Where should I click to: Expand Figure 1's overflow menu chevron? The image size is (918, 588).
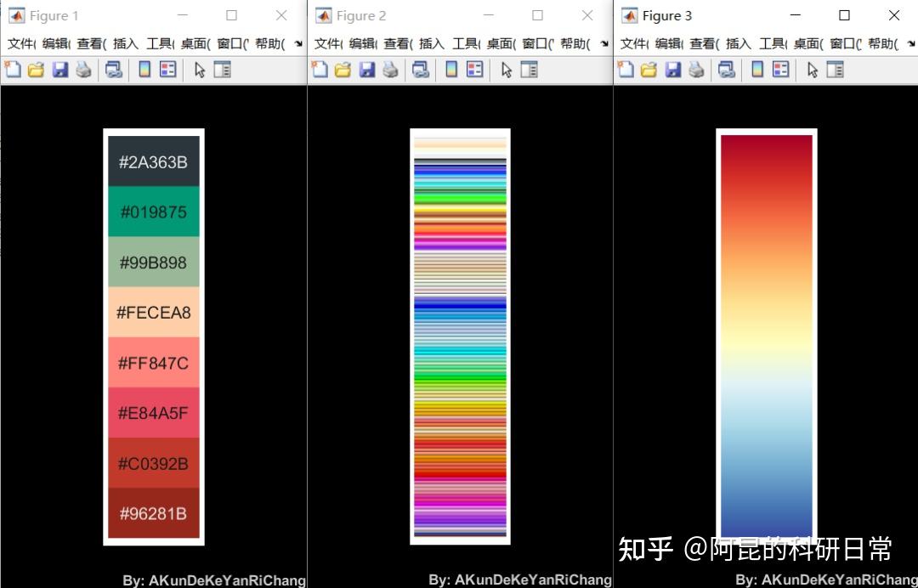click(x=299, y=44)
